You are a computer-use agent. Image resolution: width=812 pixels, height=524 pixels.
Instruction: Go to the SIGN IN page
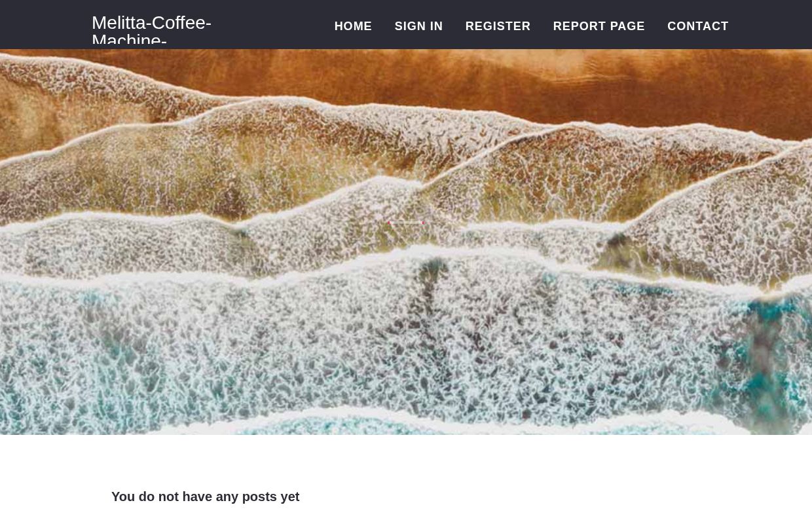point(418,26)
